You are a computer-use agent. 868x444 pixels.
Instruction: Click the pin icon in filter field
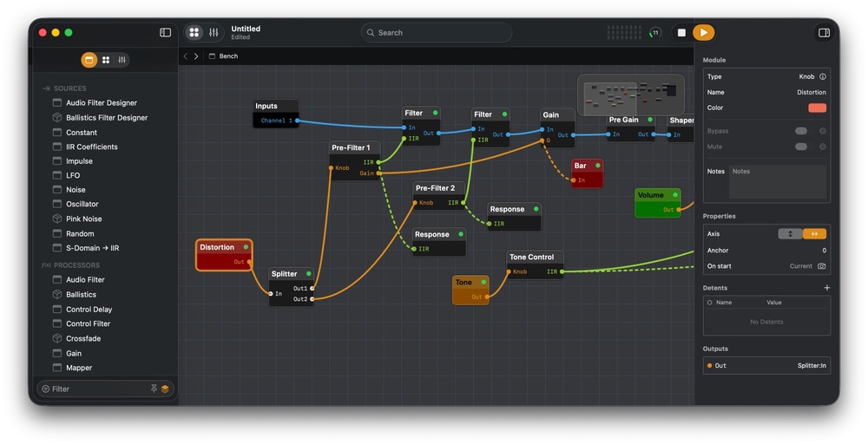pyautogui.click(x=154, y=389)
